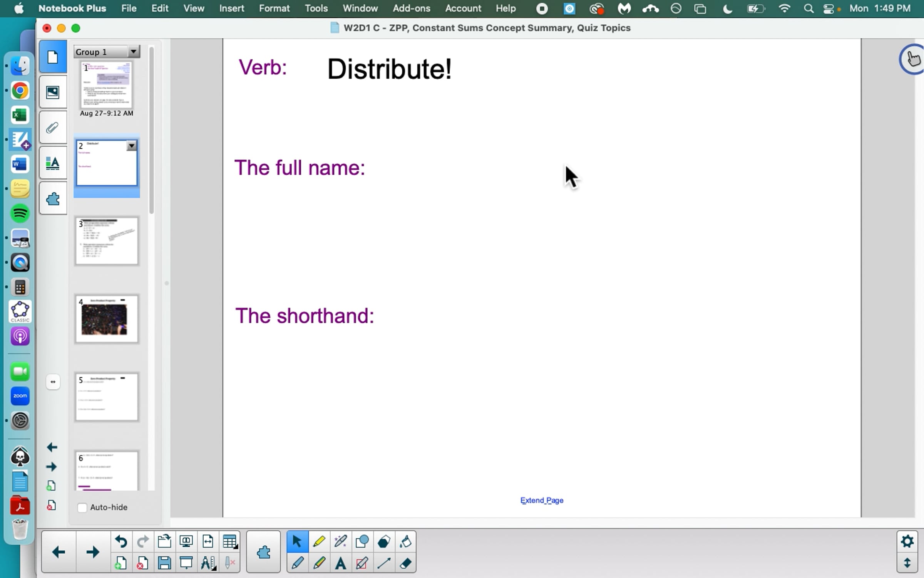The image size is (924, 578).
Task: Open the Attachments paperclip tab
Action: (53, 128)
